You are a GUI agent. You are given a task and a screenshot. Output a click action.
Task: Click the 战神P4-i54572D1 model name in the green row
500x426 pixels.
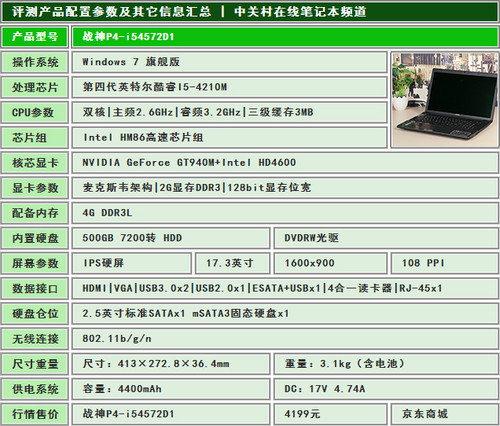point(128,37)
